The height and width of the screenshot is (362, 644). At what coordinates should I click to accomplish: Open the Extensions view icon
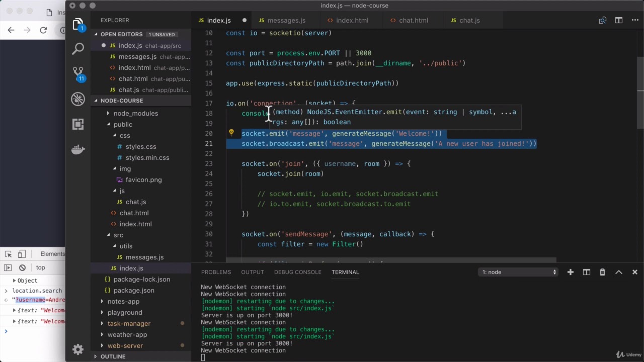coord(78,124)
